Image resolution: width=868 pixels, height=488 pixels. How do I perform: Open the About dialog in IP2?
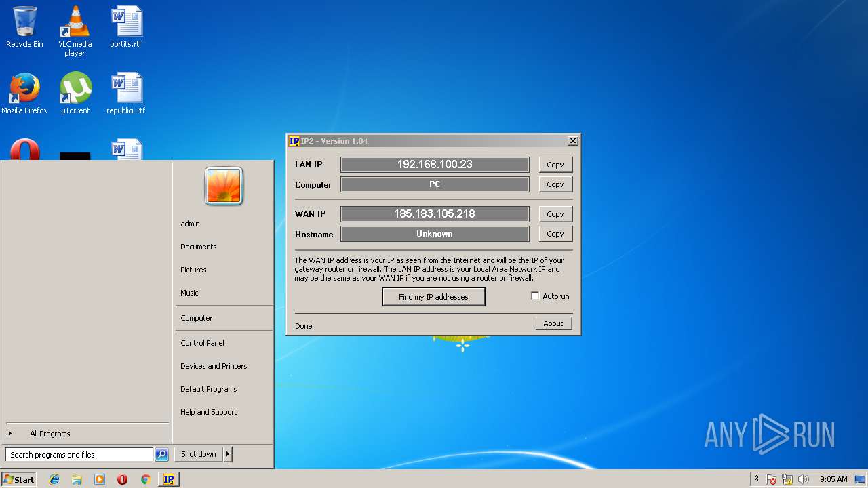(x=553, y=323)
